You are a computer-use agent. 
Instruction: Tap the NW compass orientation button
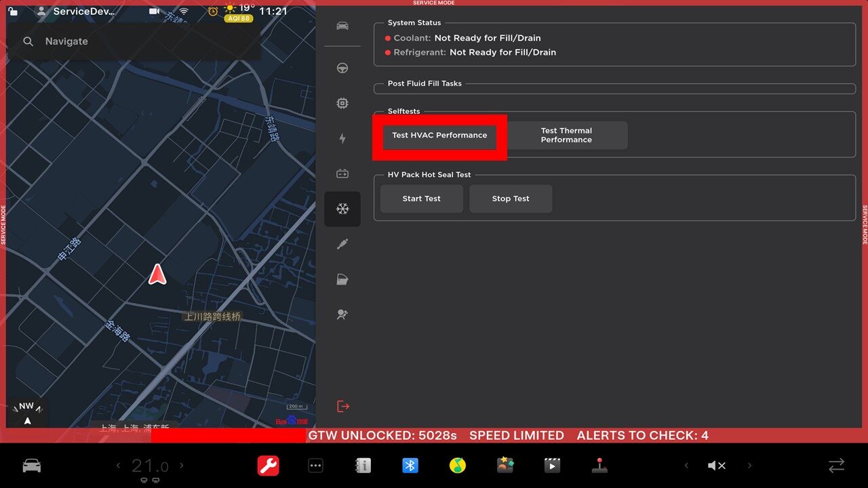coord(26,413)
